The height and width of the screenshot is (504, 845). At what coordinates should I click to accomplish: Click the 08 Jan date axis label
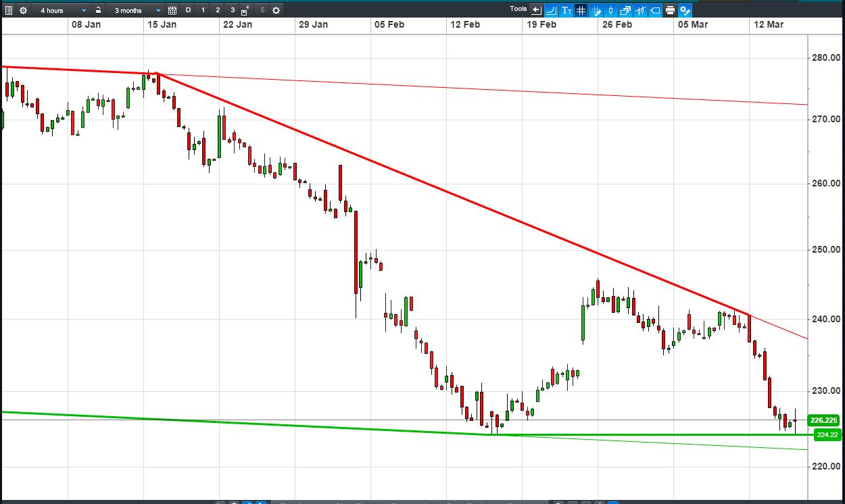pyautogui.click(x=86, y=24)
